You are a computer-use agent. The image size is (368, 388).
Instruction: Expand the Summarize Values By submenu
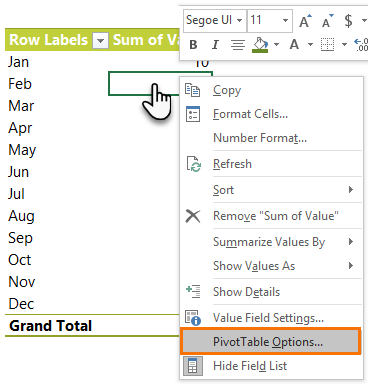pos(271,242)
